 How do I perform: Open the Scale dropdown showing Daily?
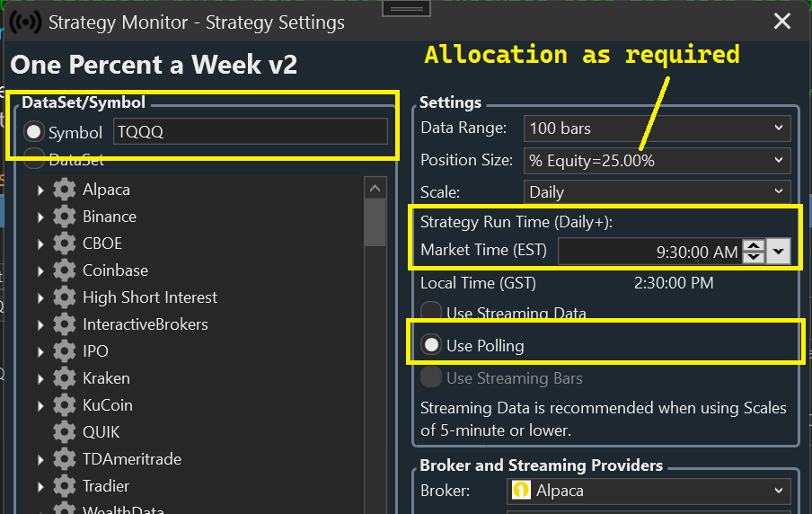pyautogui.click(x=657, y=191)
